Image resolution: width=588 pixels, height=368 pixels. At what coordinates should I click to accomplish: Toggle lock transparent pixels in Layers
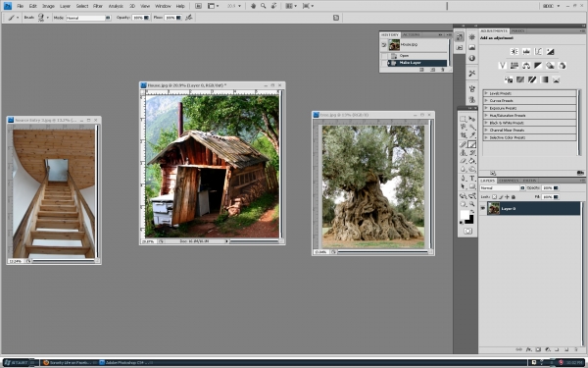494,197
